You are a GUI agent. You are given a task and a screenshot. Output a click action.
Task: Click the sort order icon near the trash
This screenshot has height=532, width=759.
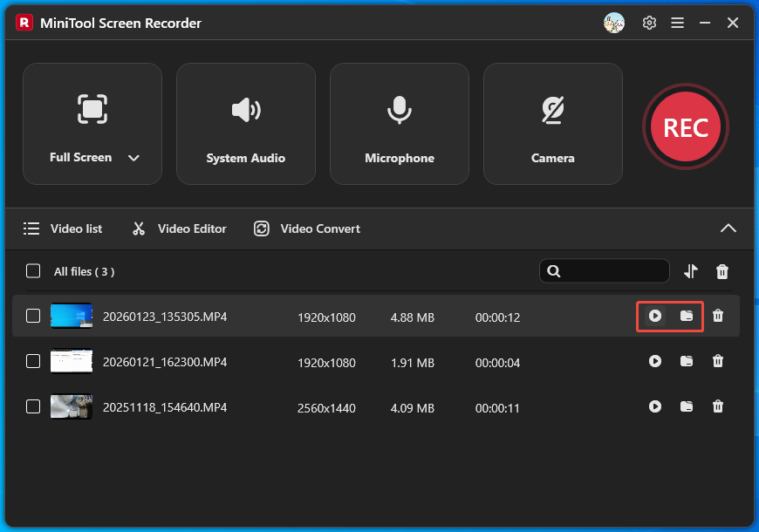[690, 271]
